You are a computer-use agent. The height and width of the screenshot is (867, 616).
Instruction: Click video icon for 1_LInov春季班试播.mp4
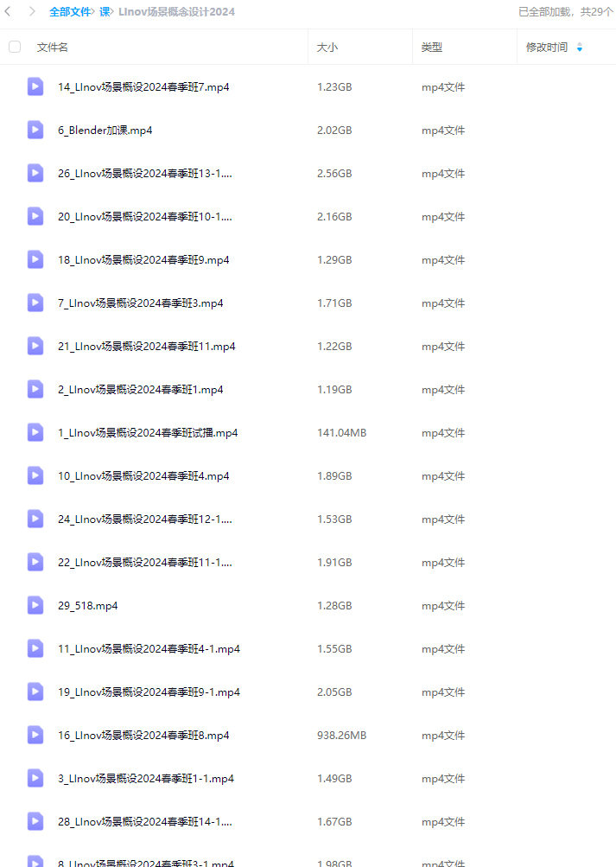(x=35, y=432)
